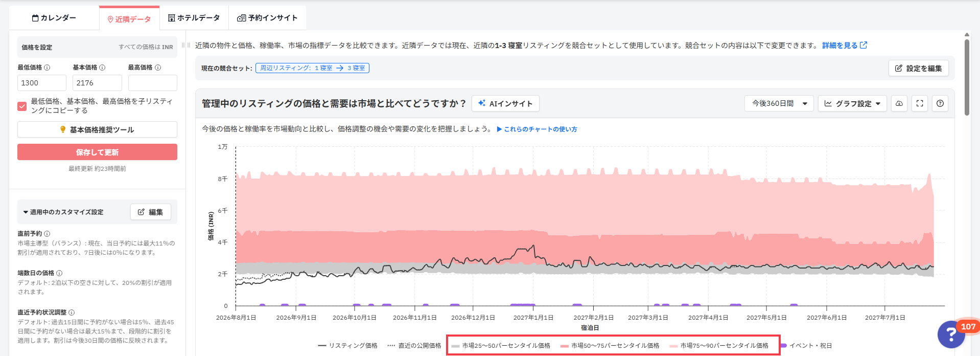The height and width of the screenshot is (356, 980).
Task: Toggle the リスティング価格 legend series
Action: (x=347, y=346)
